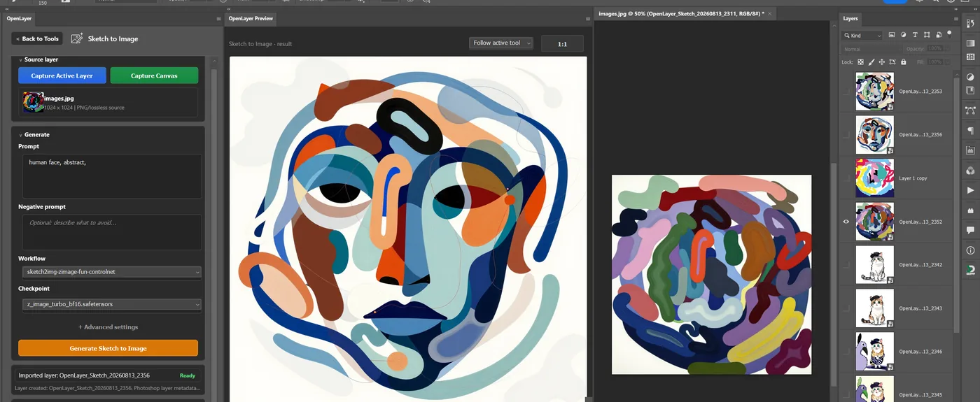Select the images.jpg source thumbnail
980x402 pixels.
pos(33,102)
